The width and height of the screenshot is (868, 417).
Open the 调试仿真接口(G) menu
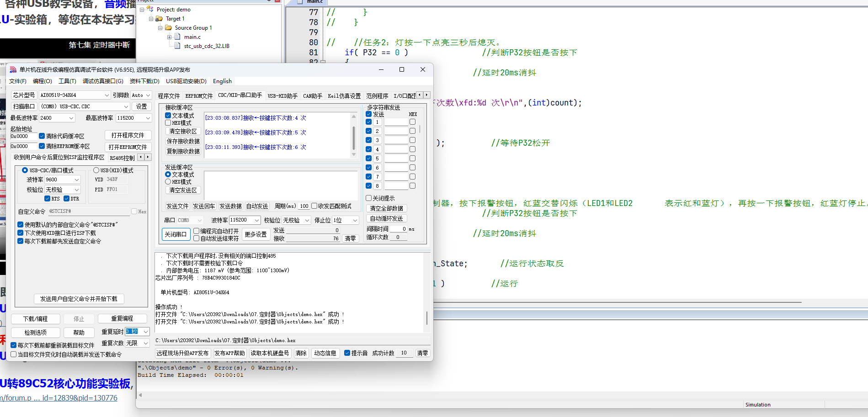pyautogui.click(x=103, y=81)
